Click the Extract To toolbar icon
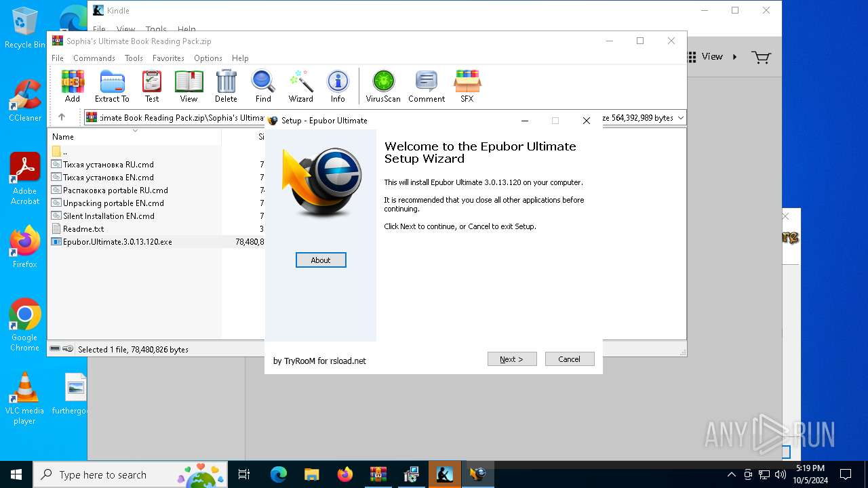The height and width of the screenshot is (488, 868). (112, 86)
